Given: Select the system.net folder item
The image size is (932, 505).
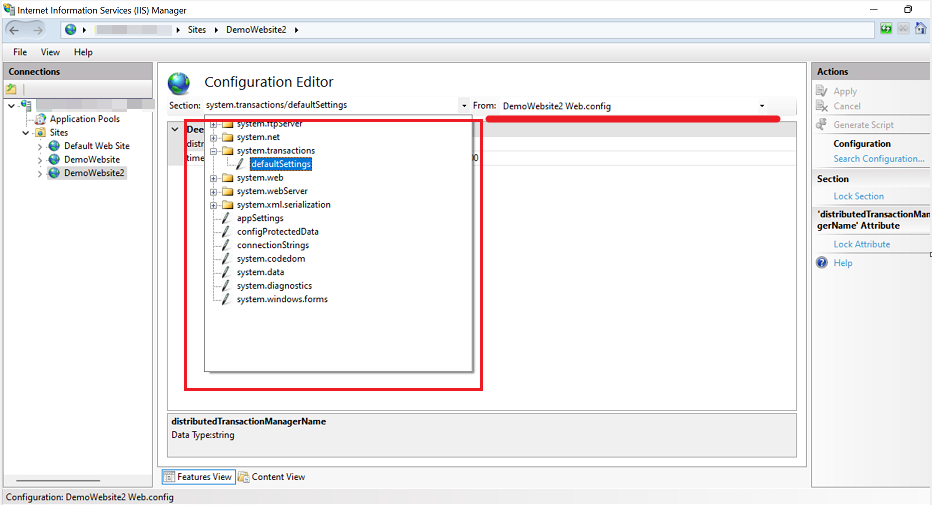Looking at the screenshot, I should click(258, 137).
